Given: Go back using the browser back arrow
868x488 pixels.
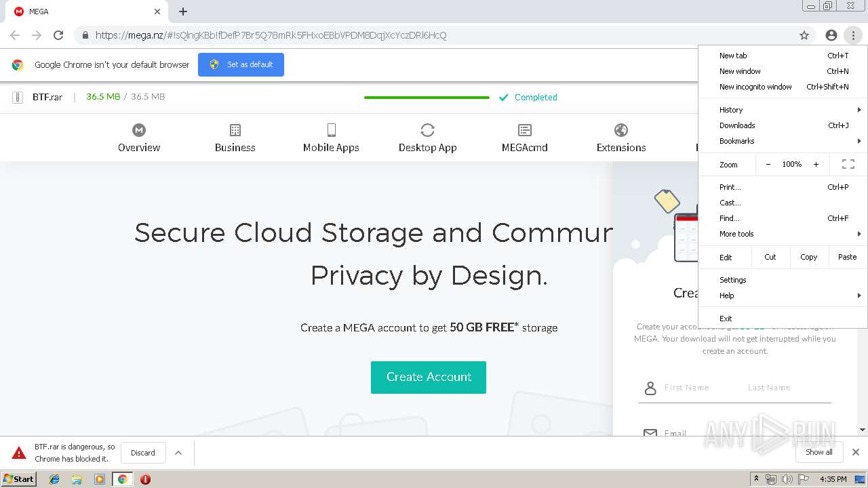Looking at the screenshot, I should coord(15,35).
